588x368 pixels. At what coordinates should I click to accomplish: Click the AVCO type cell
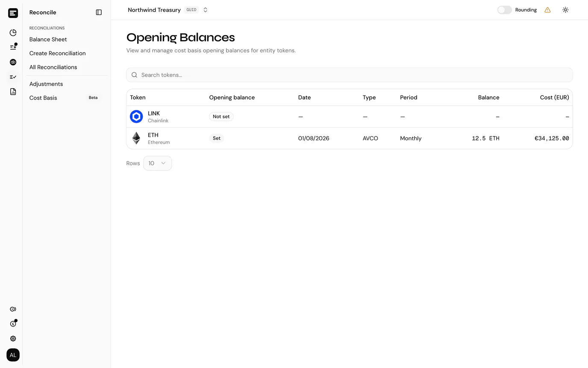click(x=370, y=138)
